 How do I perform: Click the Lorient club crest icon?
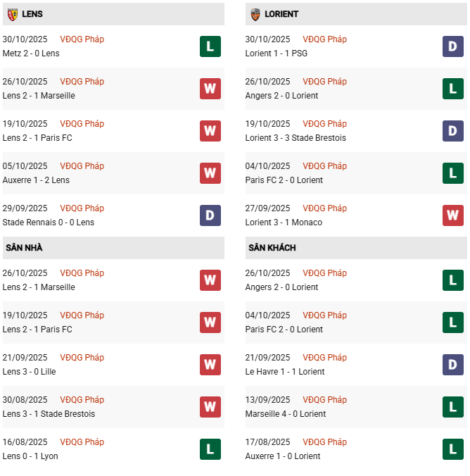pos(255,14)
